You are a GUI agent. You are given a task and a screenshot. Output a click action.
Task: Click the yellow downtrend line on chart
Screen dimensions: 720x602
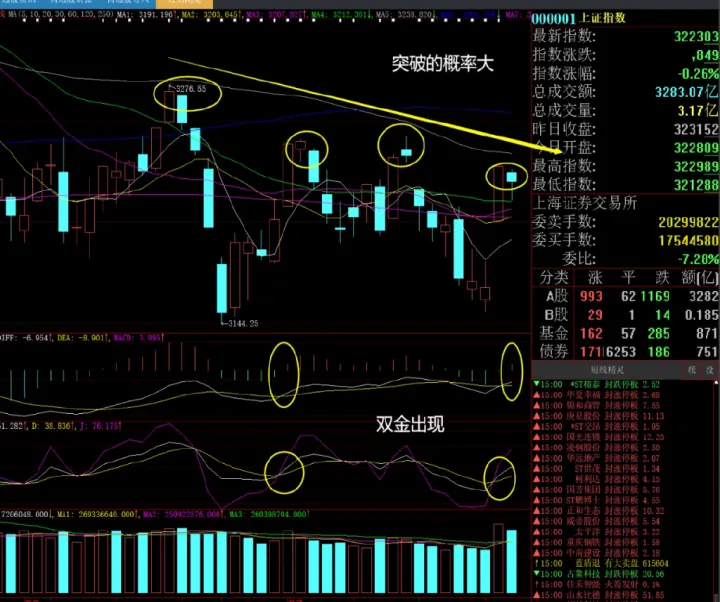point(350,100)
